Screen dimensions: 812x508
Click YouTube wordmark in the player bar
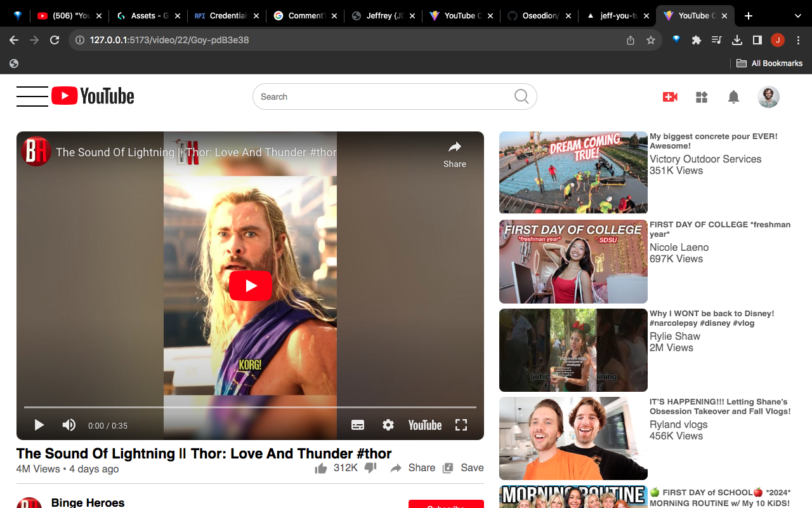tap(425, 425)
